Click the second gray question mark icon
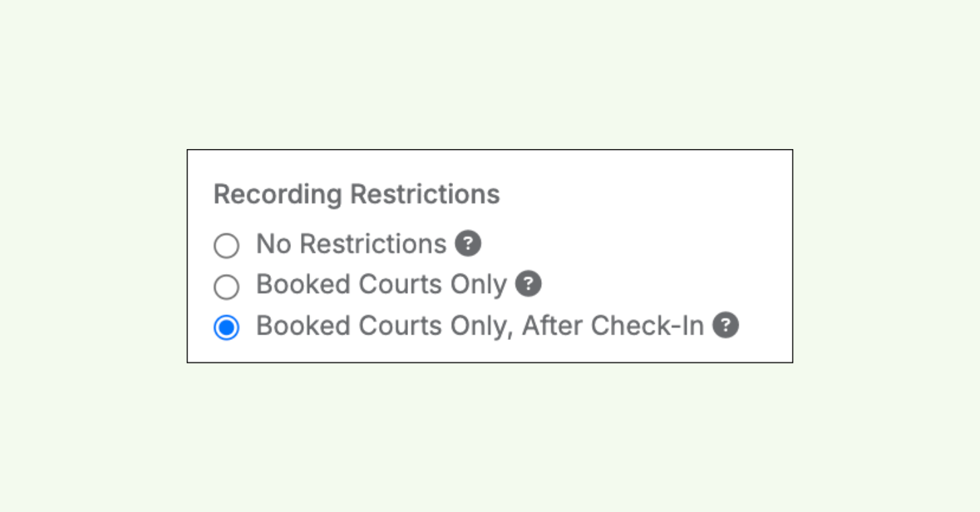The image size is (980, 512). [x=529, y=285]
